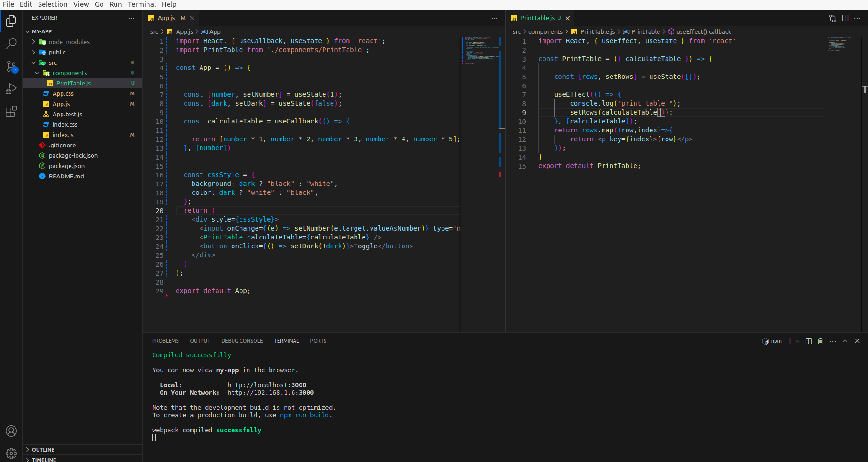
Task: Open the Terminal menu in menu bar
Action: click(141, 4)
